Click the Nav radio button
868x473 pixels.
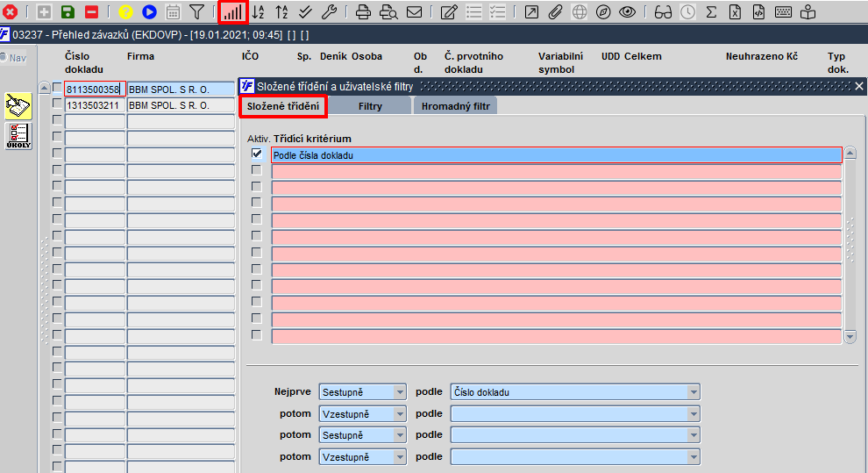pos(4,58)
